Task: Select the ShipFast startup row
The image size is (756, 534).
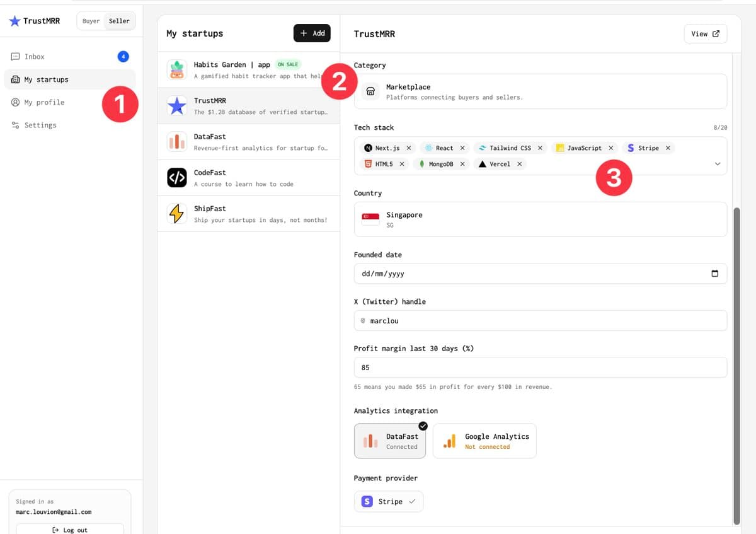Action: coord(248,214)
